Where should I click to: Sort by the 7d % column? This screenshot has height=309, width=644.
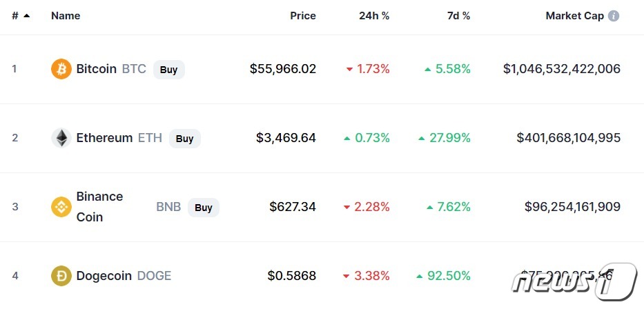(x=459, y=16)
